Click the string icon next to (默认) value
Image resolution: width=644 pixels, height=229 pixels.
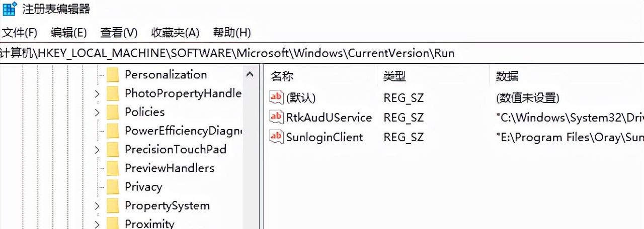click(x=276, y=97)
